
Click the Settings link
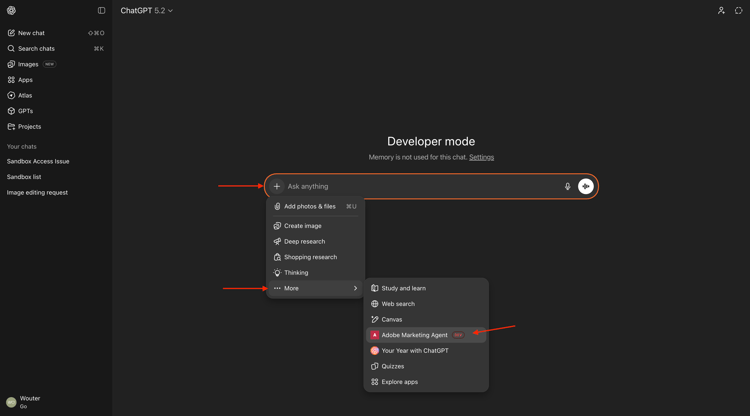(x=481, y=157)
